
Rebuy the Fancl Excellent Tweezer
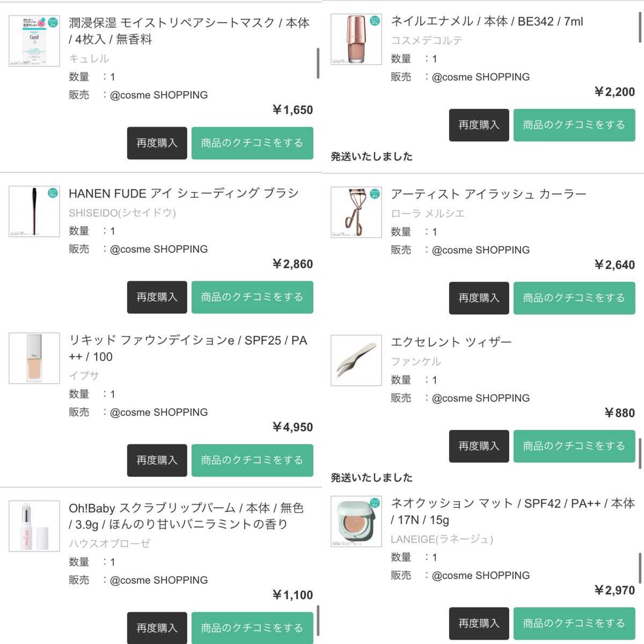tap(479, 446)
